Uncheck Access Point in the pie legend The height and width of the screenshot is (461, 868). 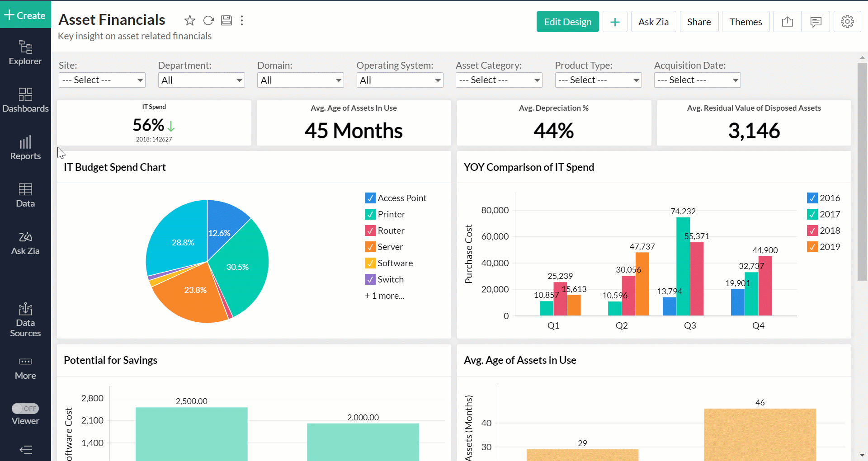pos(370,198)
